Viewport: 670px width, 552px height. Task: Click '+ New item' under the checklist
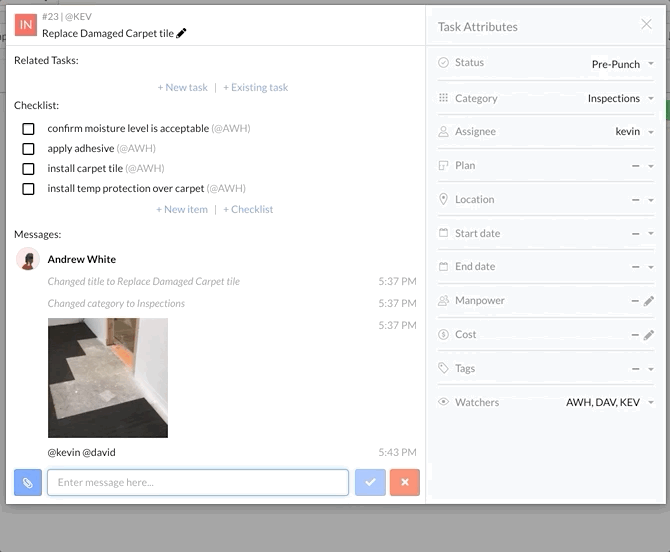[182, 209]
